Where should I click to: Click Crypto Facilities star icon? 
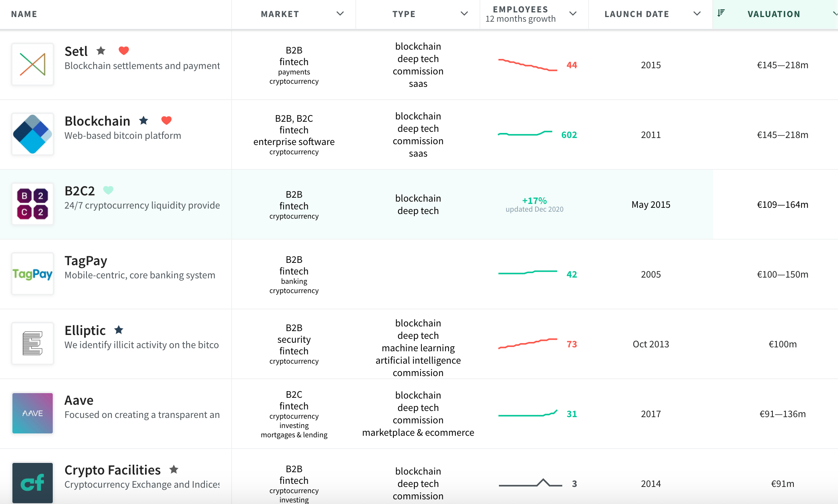pos(174,469)
